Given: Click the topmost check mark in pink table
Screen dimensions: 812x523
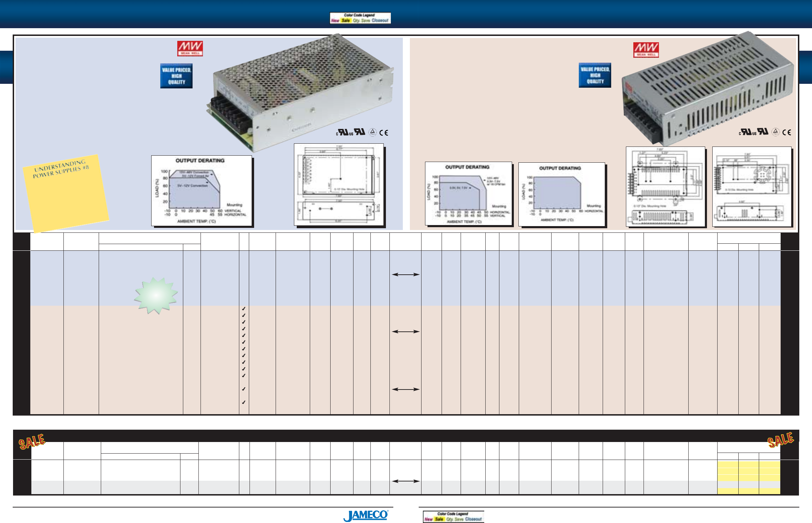Looking at the screenshot, I should pyautogui.click(x=244, y=309).
